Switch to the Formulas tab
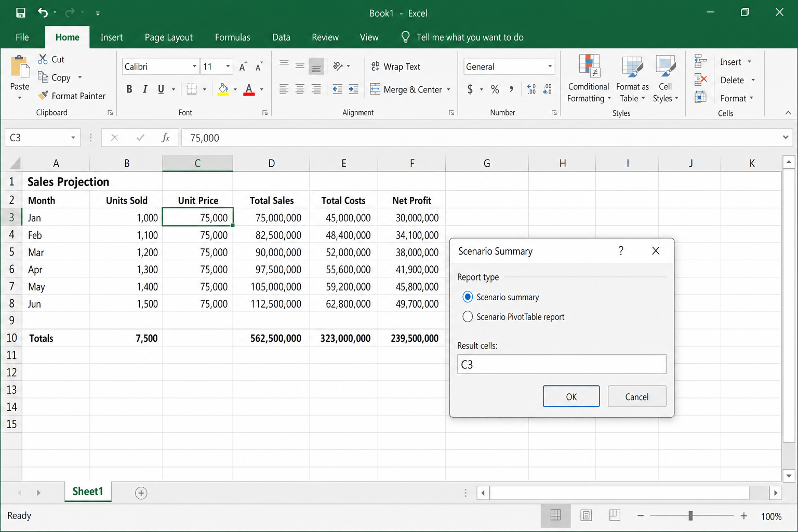This screenshot has height=532, width=798. 232,37
